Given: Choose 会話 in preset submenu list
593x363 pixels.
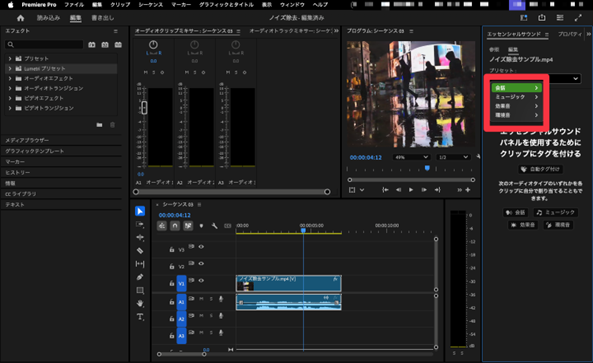Looking at the screenshot, I should (517, 88).
